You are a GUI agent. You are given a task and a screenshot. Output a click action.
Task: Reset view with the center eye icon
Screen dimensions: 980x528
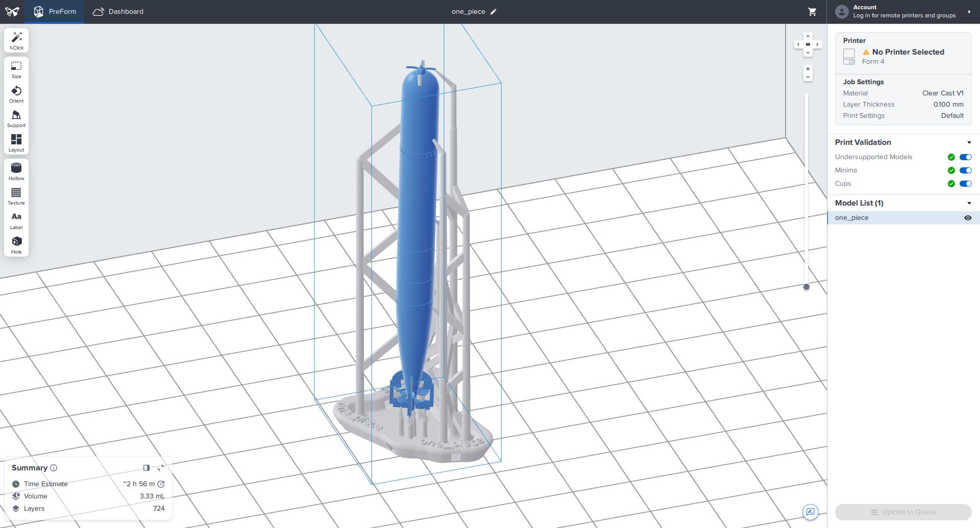(807, 44)
